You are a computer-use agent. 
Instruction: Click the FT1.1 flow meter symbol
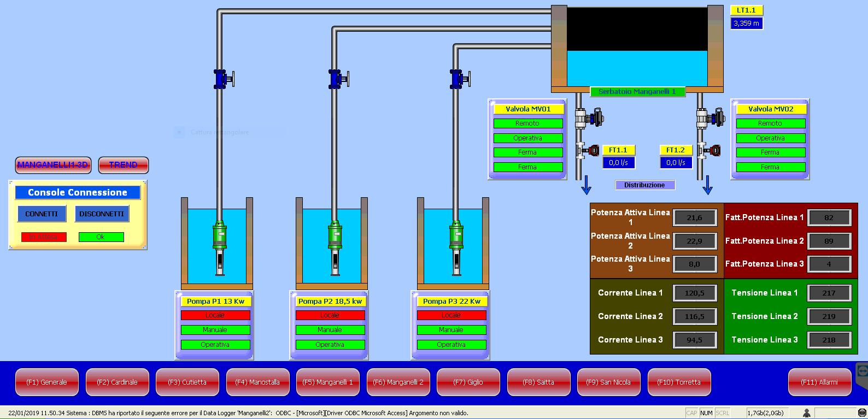(x=588, y=150)
